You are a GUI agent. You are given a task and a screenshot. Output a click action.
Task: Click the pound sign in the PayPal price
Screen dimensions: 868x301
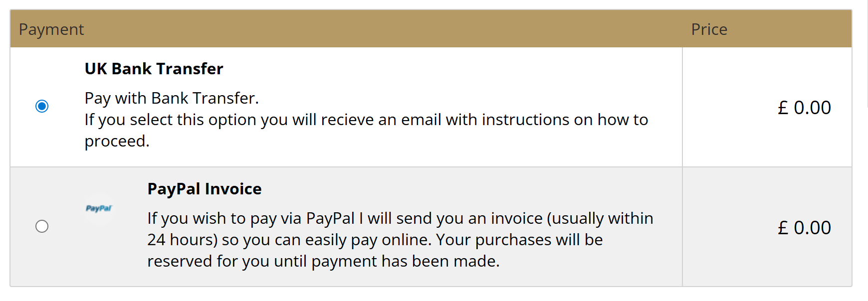click(x=783, y=228)
